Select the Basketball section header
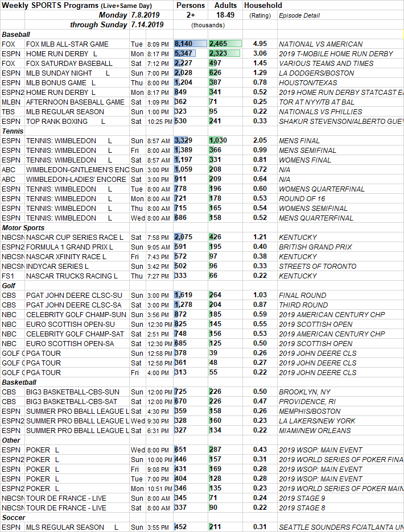Screen dimensions: 404x532 (x=19, y=383)
